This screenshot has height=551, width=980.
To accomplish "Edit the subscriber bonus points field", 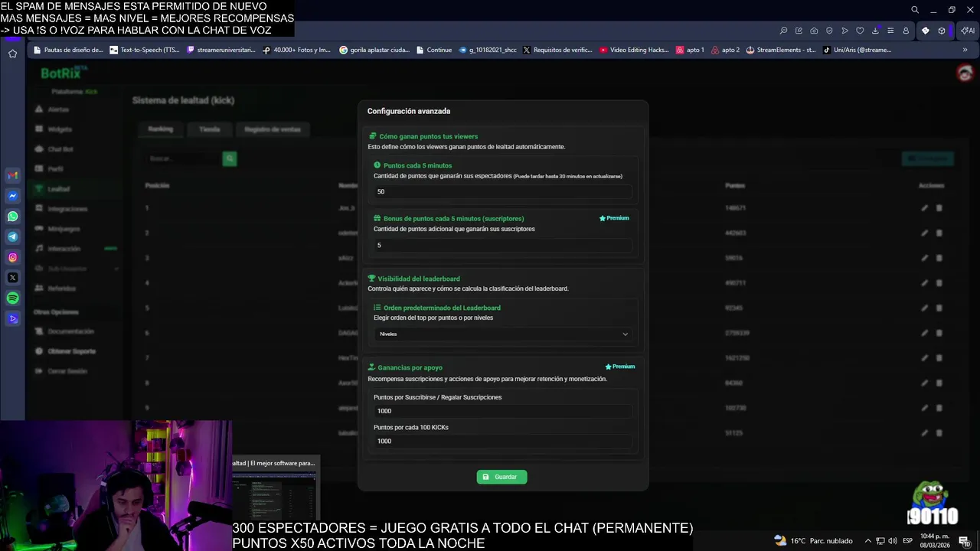I will [503, 245].
